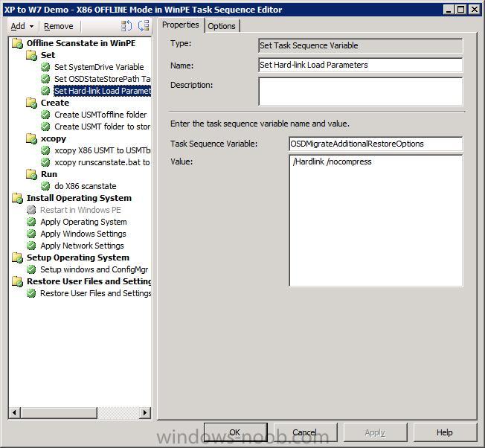Click green check icon beside xcopy runscanstate.bat
Viewport: 485px width, 448px height.
(x=45, y=162)
